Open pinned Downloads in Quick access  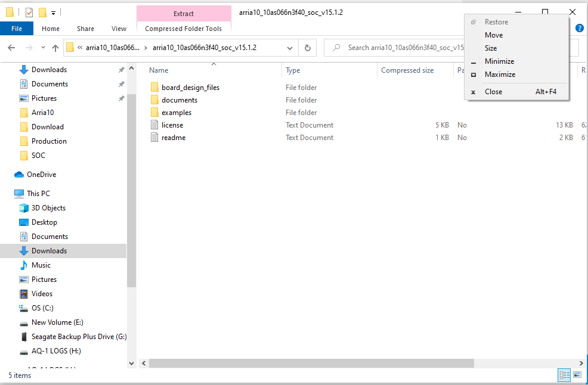[x=49, y=70]
